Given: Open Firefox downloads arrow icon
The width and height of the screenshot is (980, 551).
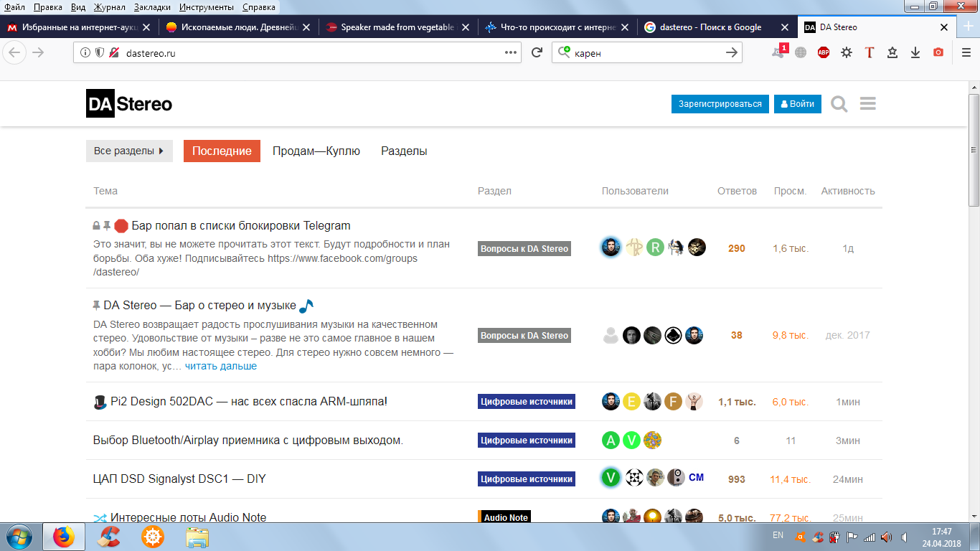Looking at the screenshot, I should click(x=915, y=52).
